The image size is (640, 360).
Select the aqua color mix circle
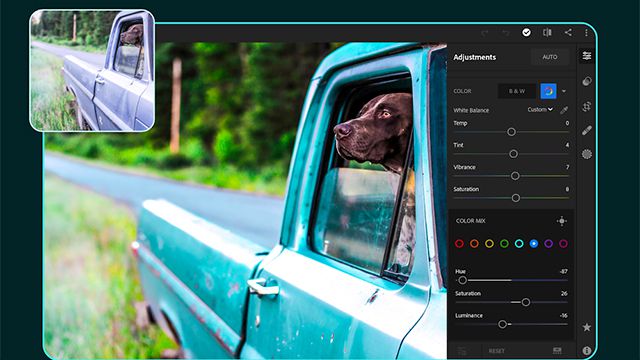coord(519,244)
